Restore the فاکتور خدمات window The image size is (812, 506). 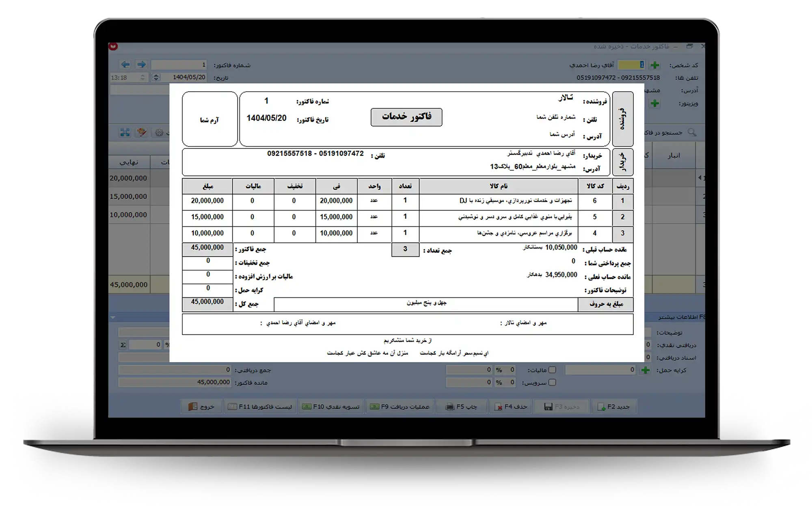(689, 46)
